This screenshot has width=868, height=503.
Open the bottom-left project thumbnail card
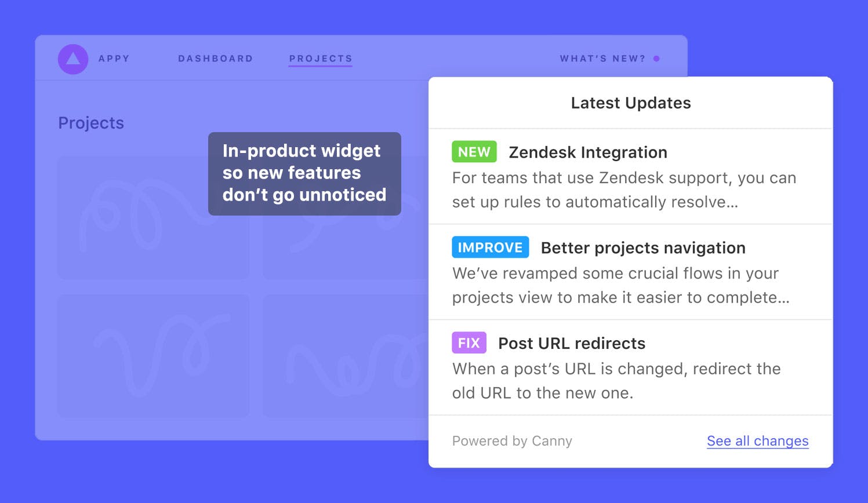coord(154,356)
